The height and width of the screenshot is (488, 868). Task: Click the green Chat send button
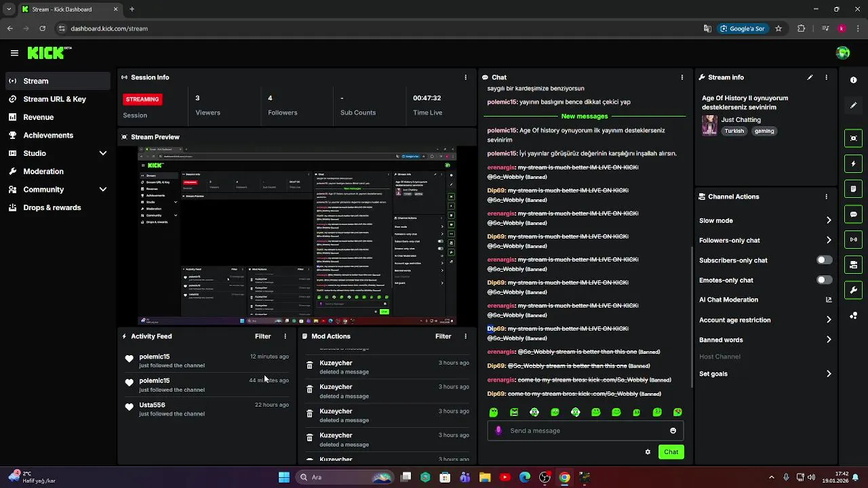671,452
